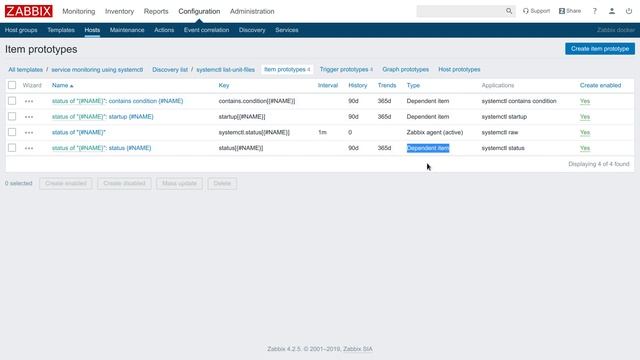Click the search magnifier icon
This screenshot has width=640, height=360.
coord(509,11)
